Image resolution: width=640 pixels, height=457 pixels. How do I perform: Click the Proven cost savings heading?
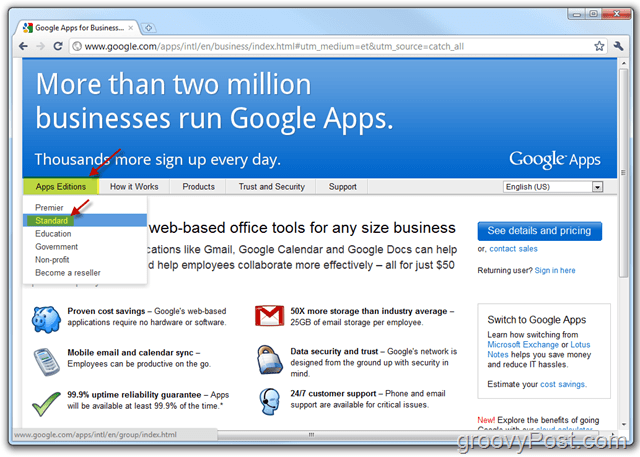106,311
